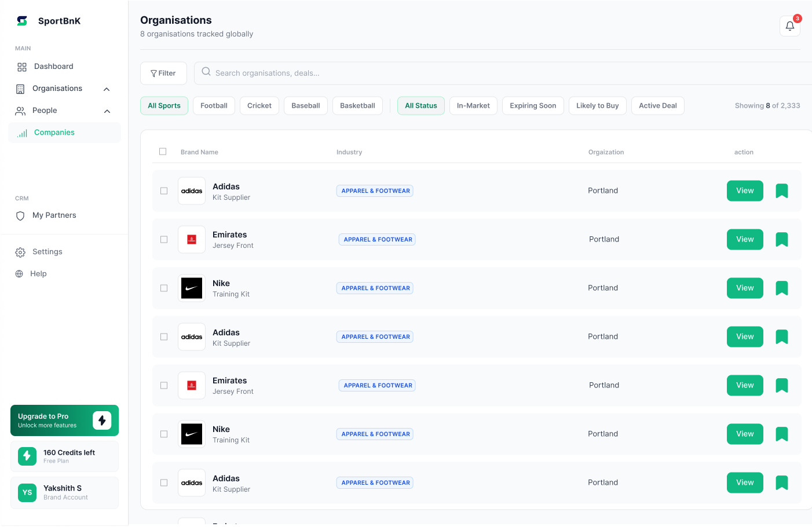Image resolution: width=812 pixels, height=527 pixels.
Task: View the third Adidas organisation
Action: pyautogui.click(x=745, y=483)
